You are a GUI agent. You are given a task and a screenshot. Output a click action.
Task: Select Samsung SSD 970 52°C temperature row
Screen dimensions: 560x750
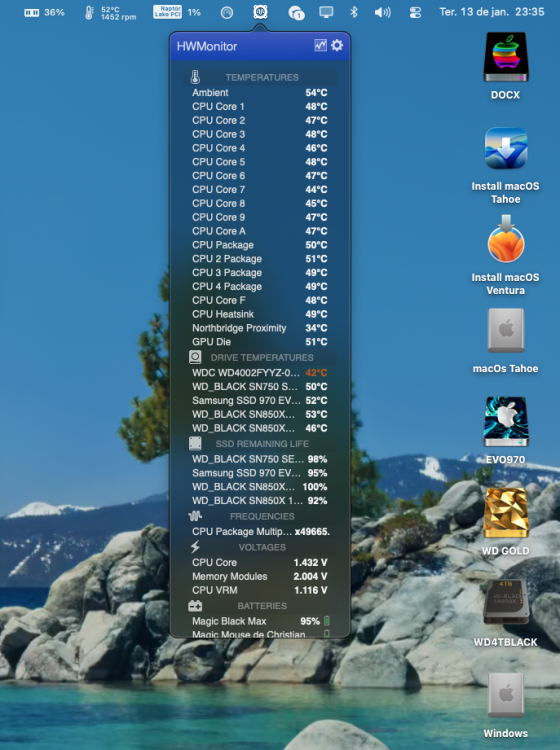pyautogui.click(x=260, y=400)
